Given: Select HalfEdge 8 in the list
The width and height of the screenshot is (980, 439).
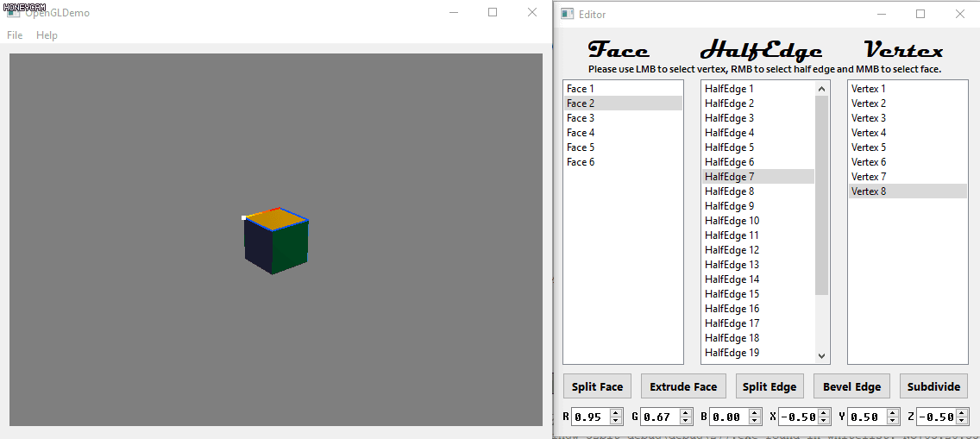Looking at the screenshot, I should point(758,191).
